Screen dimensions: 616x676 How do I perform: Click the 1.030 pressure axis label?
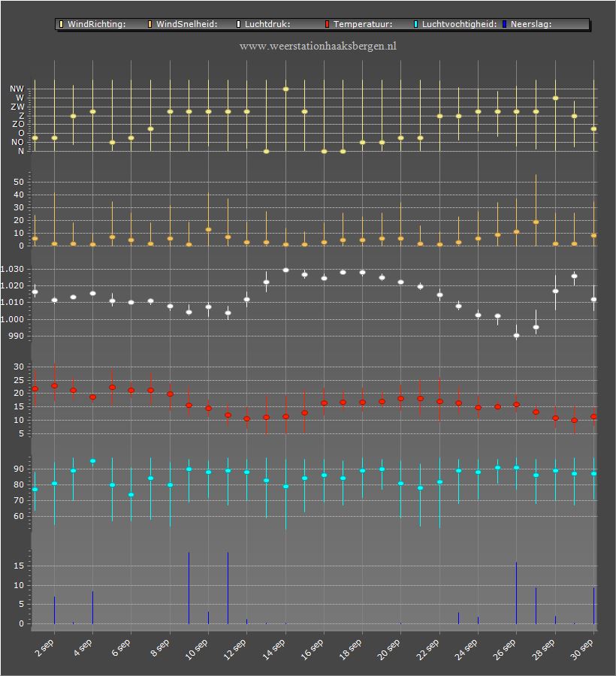(x=12, y=269)
